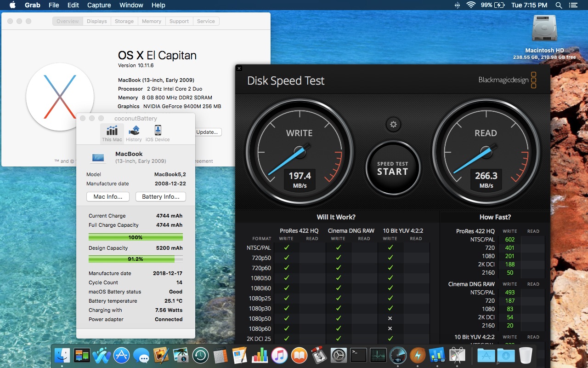Open the Bluetooth menu bar icon

(457, 5)
